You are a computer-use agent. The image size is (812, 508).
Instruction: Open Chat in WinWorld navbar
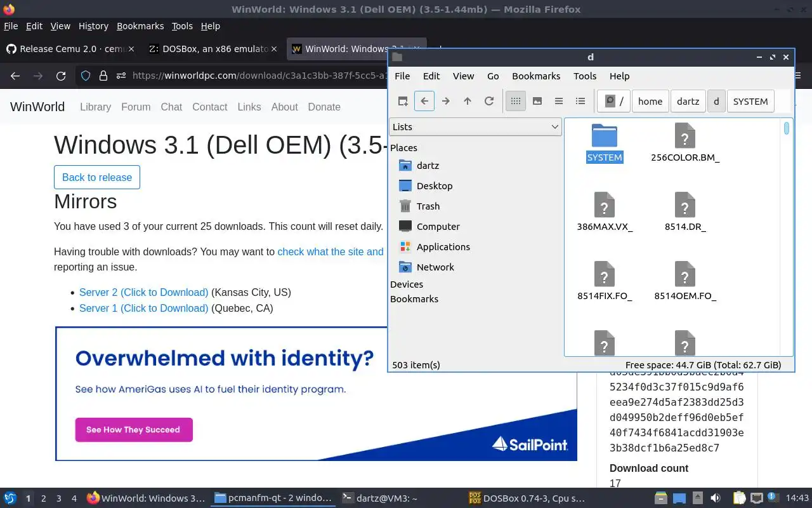click(x=171, y=107)
